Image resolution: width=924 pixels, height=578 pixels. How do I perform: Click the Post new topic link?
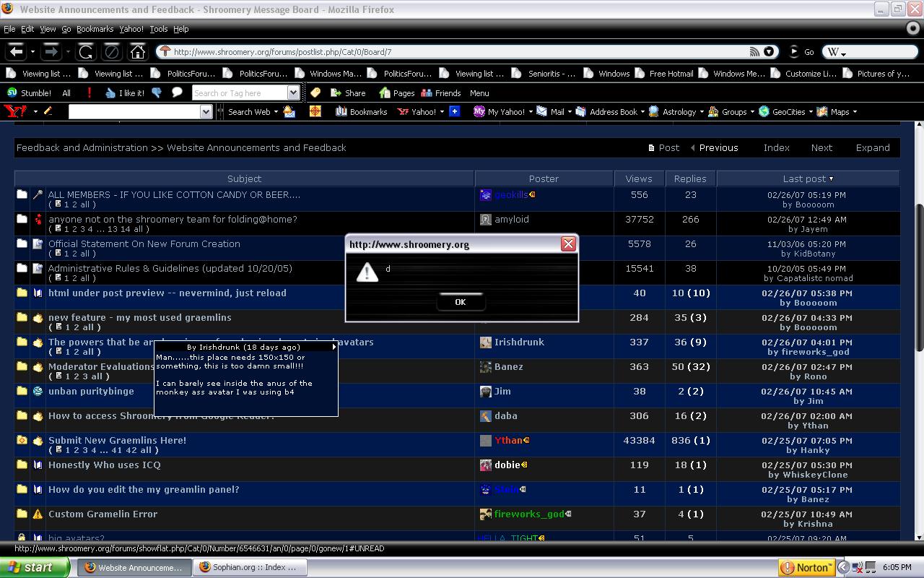pos(664,147)
